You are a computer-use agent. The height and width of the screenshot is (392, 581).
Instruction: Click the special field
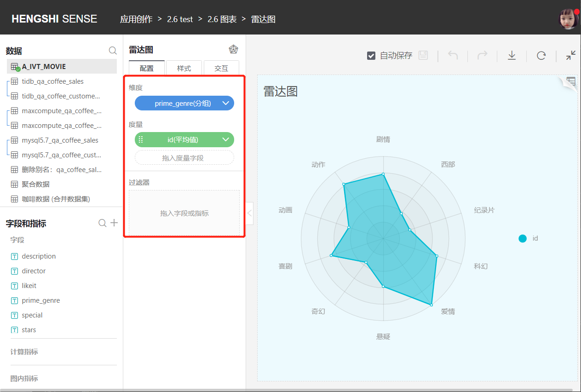click(x=32, y=315)
